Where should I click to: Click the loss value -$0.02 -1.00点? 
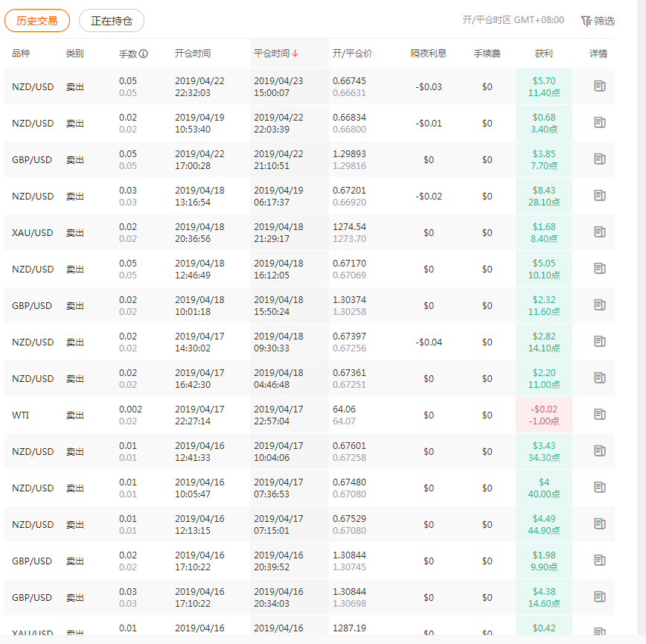(x=544, y=415)
